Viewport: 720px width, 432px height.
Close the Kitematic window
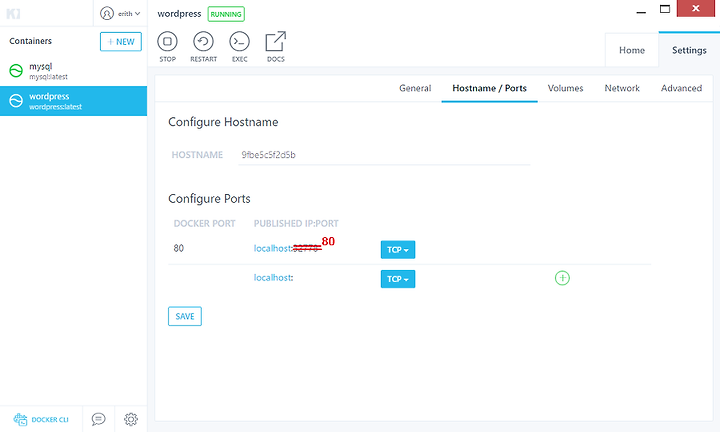point(696,8)
